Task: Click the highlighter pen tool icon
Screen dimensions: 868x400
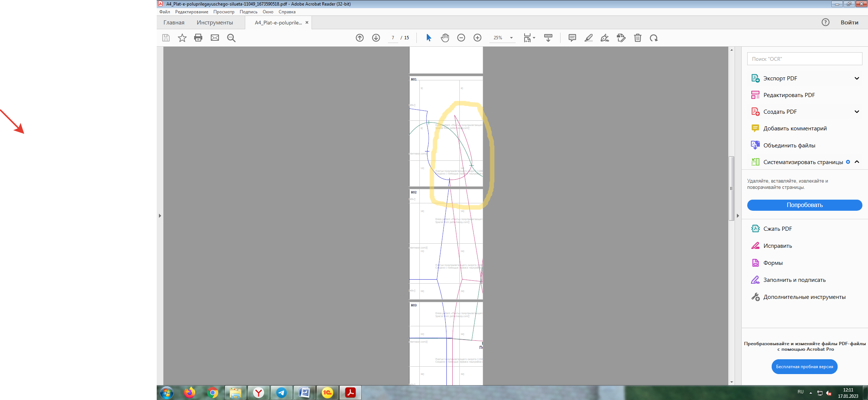Action: tap(589, 38)
